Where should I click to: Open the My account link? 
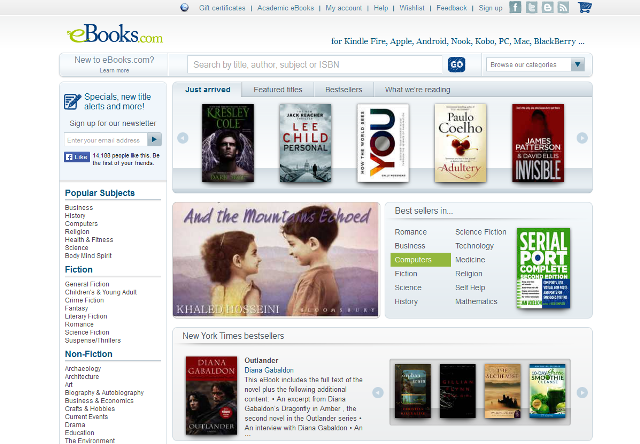344,8
